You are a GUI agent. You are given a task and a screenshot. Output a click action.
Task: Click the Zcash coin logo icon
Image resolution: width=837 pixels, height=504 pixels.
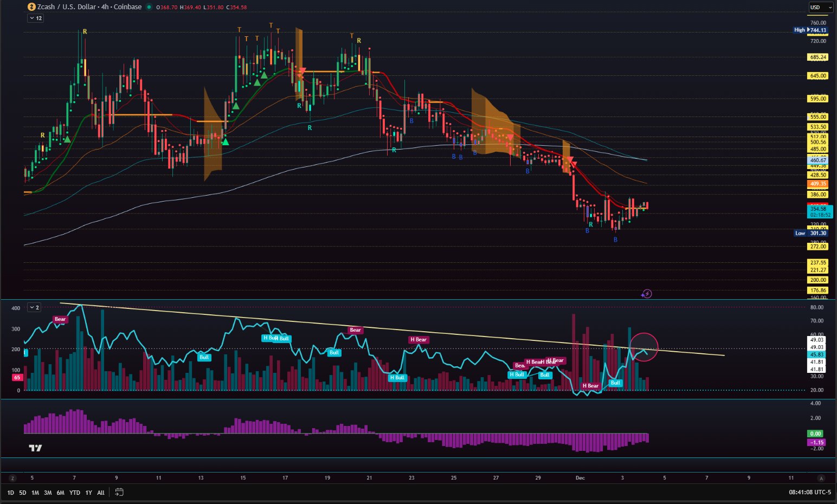(x=31, y=7)
